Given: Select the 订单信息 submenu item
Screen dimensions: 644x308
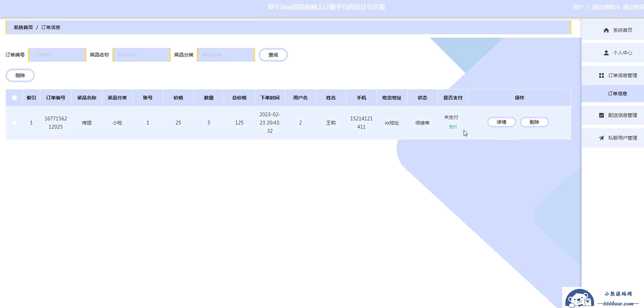Looking at the screenshot, I should click(x=613, y=94).
